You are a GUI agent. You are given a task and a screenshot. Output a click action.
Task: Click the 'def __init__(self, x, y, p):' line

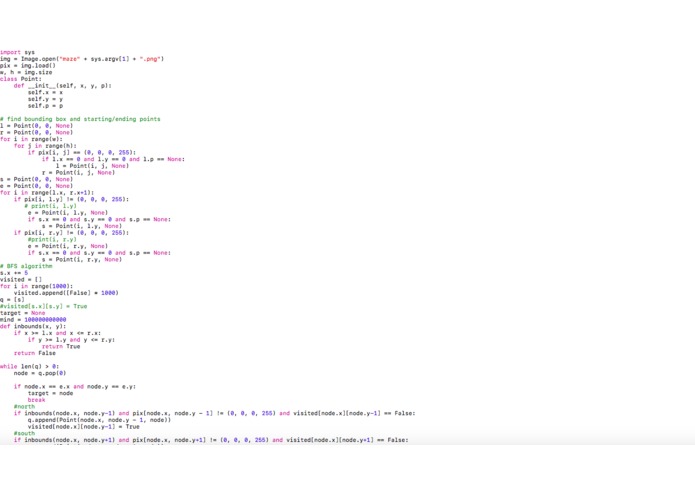click(x=62, y=86)
